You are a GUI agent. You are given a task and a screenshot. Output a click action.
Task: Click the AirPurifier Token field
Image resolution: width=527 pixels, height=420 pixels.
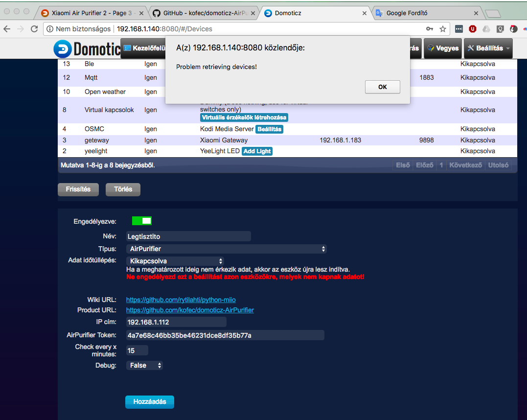225,335
